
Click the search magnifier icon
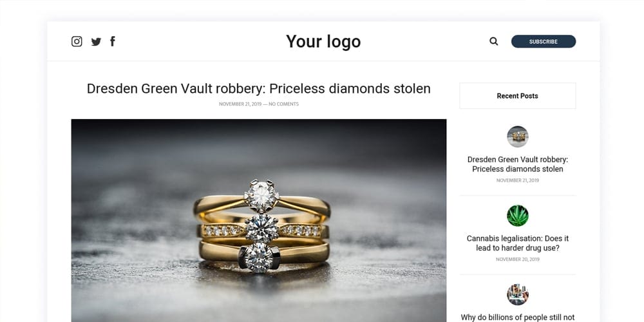coord(494,41)
